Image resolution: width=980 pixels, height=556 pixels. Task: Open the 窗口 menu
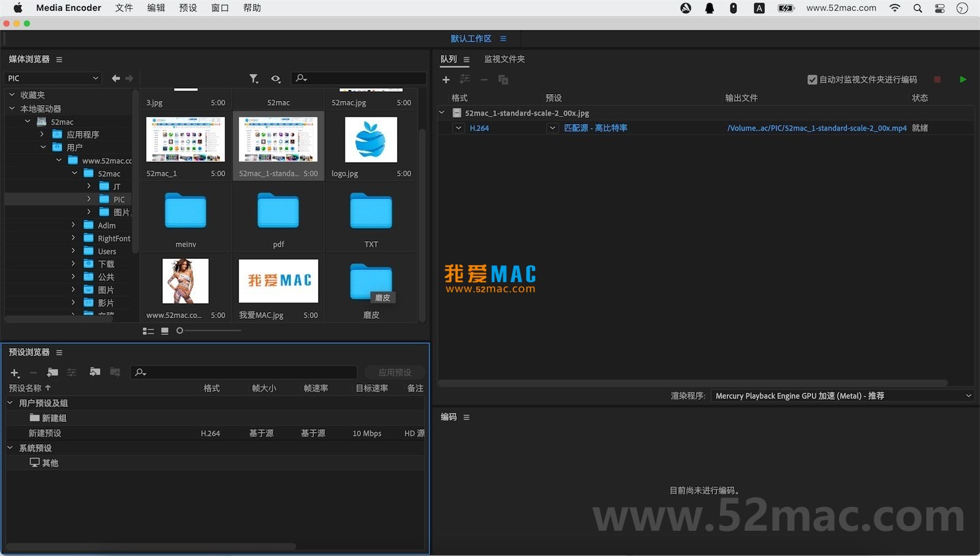click(220, 8)
